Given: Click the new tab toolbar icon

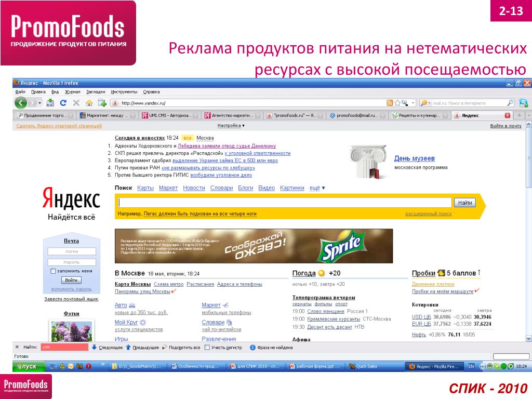Looking at the screenshot, I should (102, 103).
